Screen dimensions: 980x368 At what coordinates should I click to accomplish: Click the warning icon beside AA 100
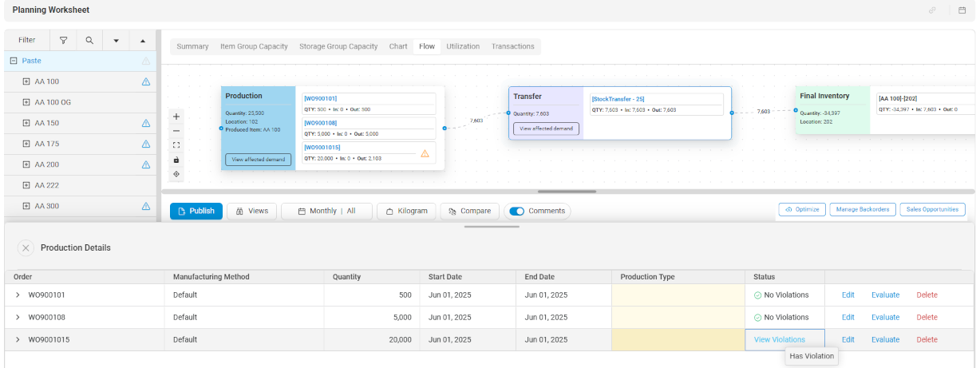point(146,81)
